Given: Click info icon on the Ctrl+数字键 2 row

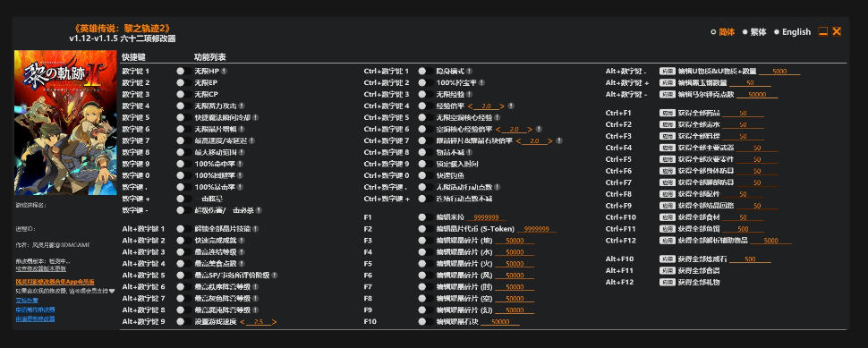Looking at the screenshot, I should (x=482, y=83).
